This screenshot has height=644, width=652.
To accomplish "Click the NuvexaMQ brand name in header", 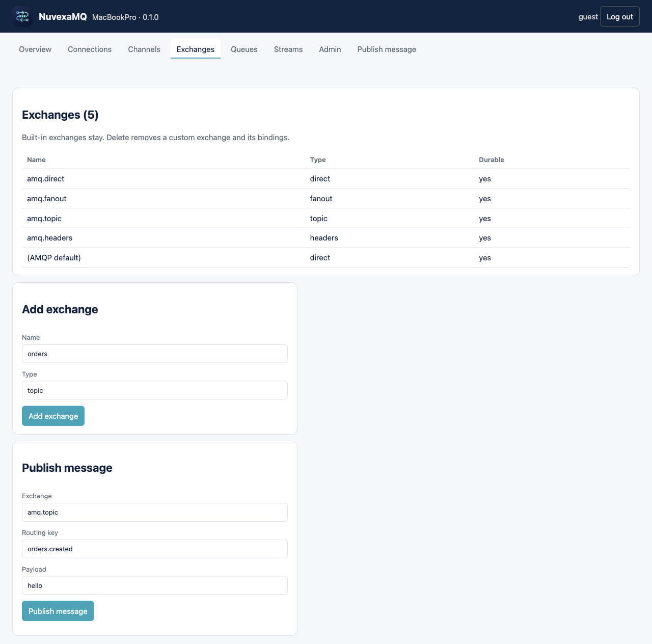I will (x=63, y=17).
